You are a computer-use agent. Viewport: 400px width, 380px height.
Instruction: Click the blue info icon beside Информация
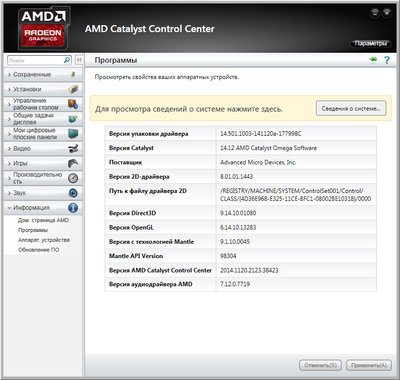(73, 208)
